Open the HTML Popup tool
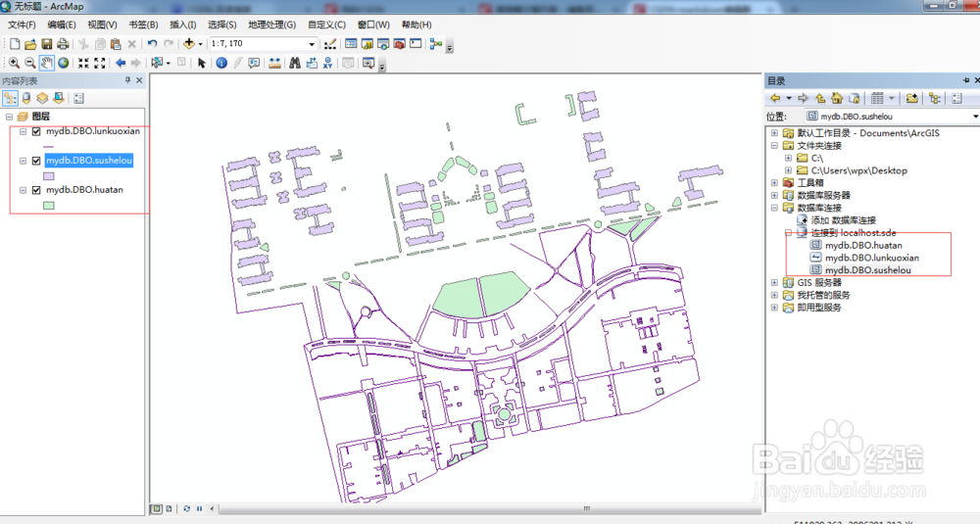Viewport: 980px width, 524px height. tap(254, 63)
